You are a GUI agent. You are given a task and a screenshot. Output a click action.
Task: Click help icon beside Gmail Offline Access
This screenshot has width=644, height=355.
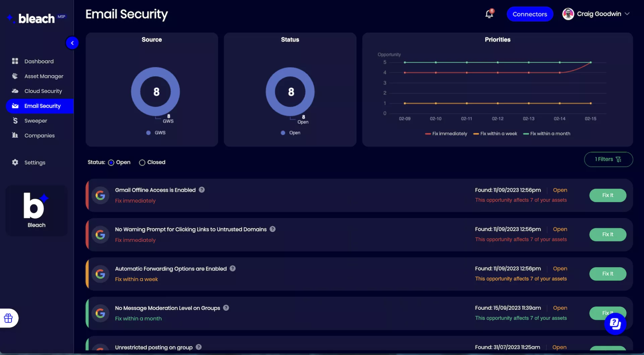click(x=202, y=190)
